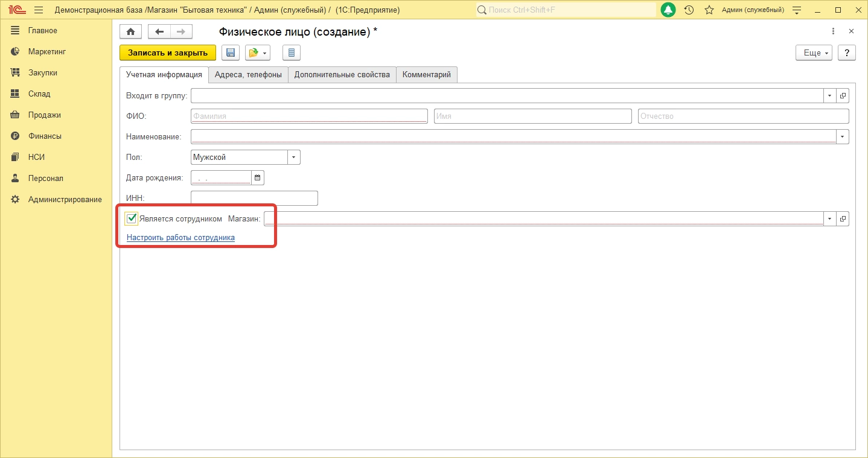Open help with question mark button

pos(847,53)
